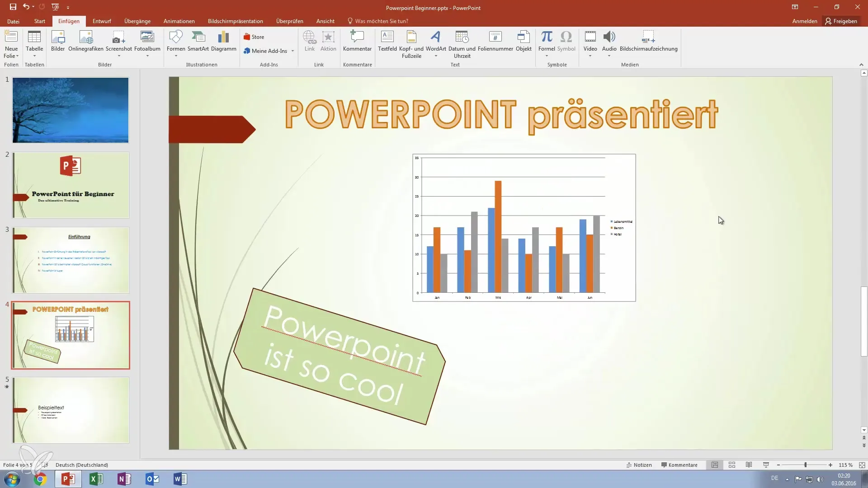Screen dimensions: 868x488
Task: Go to next slide with double-arrow button
Action: [864, 446]
